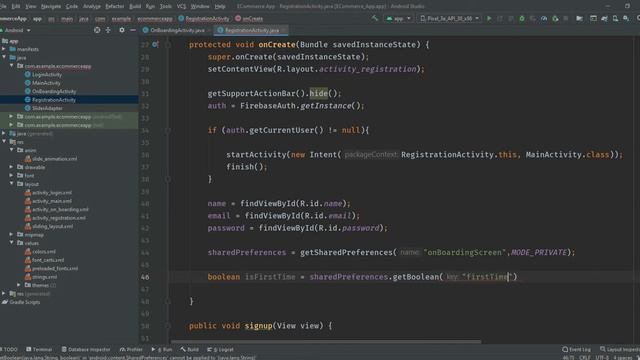Screen dimensions: 640x360
Task: Toggle the fold marker beside public void signup
Action: click(x=167, y=326)
